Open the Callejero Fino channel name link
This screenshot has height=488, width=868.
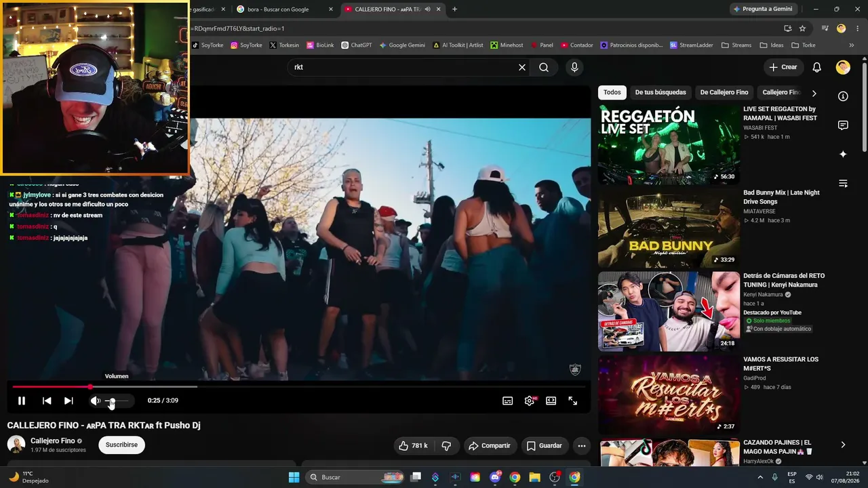point(53,441)
